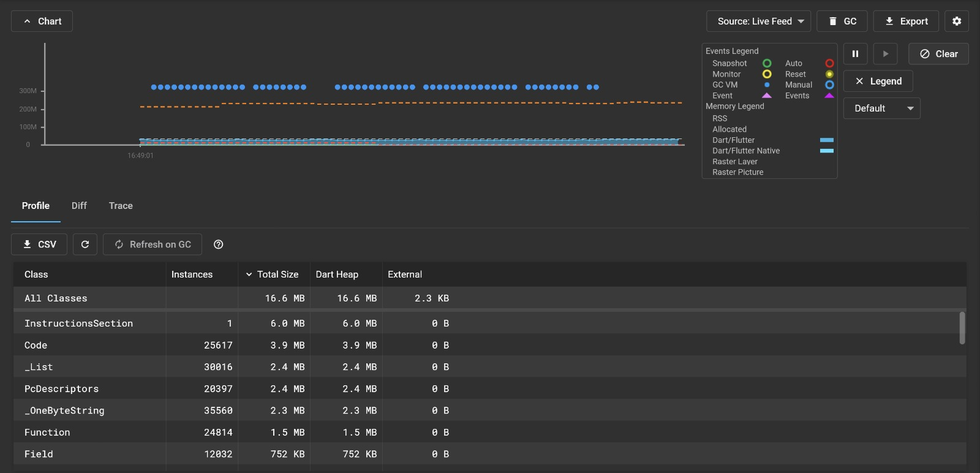Select the All Classes row
The width and height of the screenshot is (980, 473).
490,298
